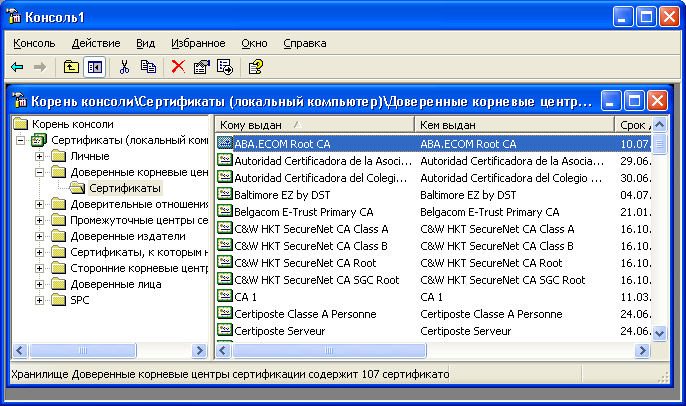Click the certificate list vertical scrollbar thumb
The width and height of the screenshot is (686, 406).
[x=660, y=144]
